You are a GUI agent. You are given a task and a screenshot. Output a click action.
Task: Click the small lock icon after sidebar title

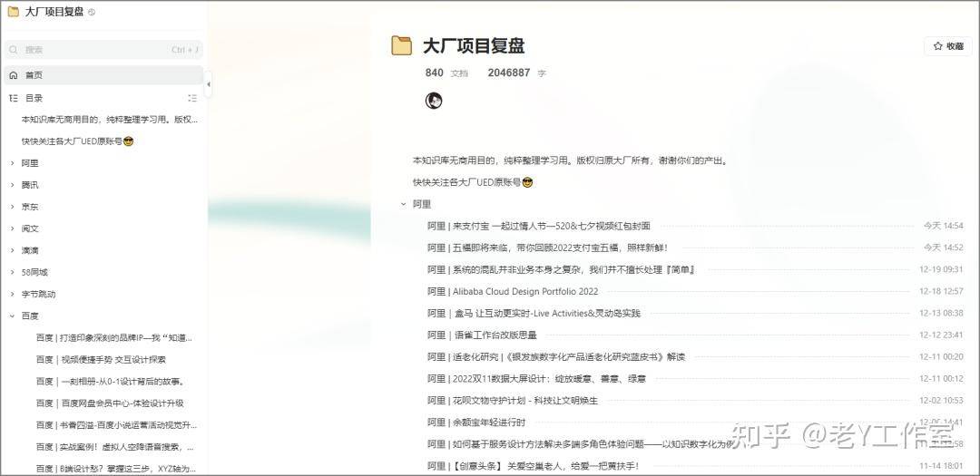tap(92, 12)
